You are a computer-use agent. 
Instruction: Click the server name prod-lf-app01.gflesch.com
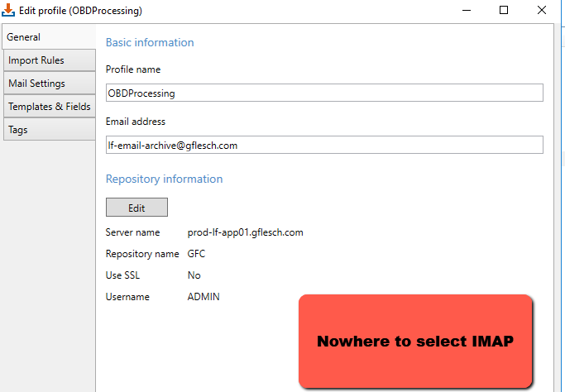246,232
